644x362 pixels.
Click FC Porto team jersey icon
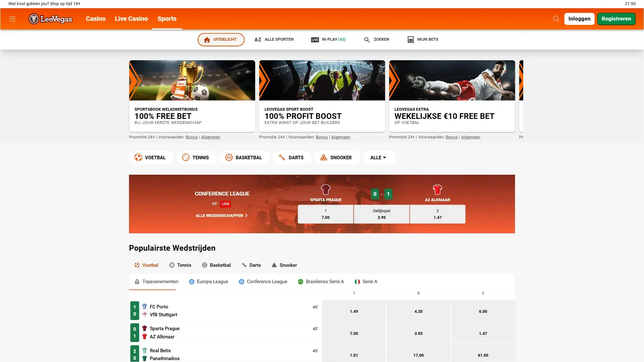pyautogui.click(x=144, y=307)
